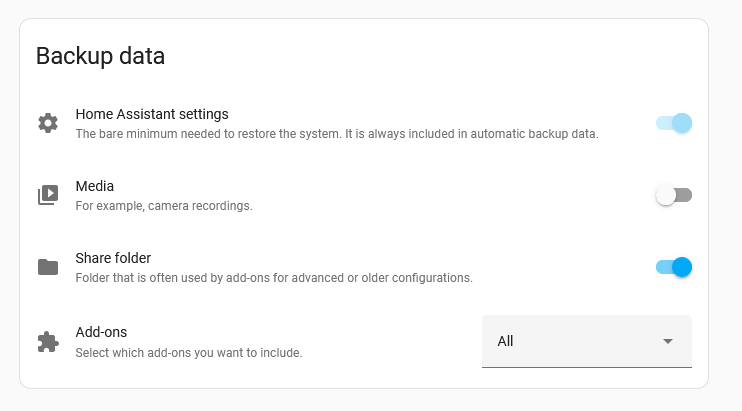Click the gear icon for Home Assistant settings
742x411 pixels.
pos(48,123)
